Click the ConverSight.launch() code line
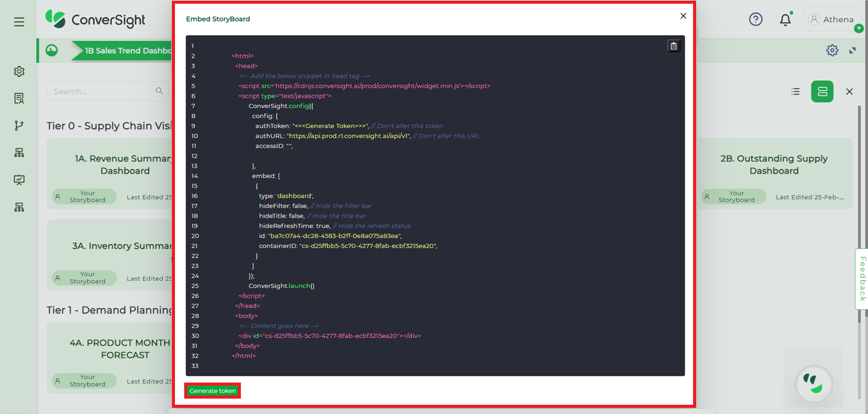This screenshot has width=868, height=414. 282,286
